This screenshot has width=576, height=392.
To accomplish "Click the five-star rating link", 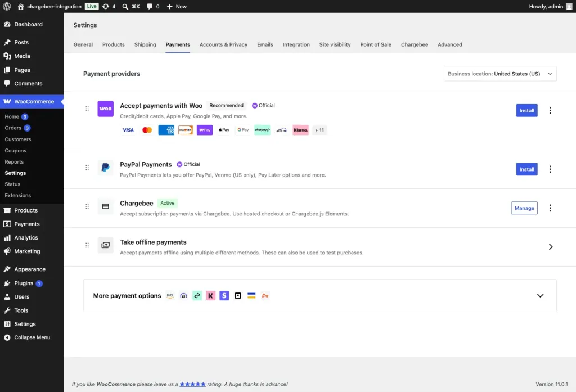I will pyautogui.click(x=192, y=384).
